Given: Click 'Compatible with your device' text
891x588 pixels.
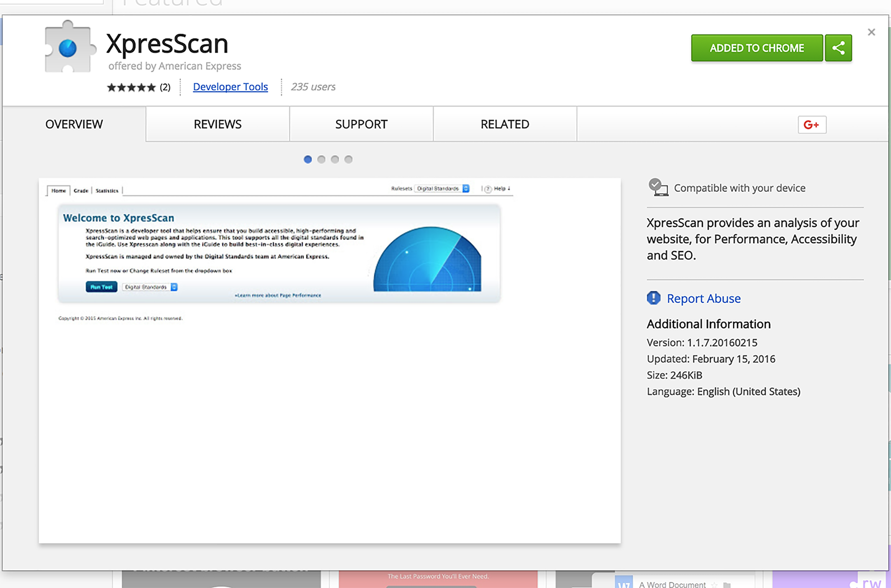Looking at the screenshot, I should pyautogui.click(x=740, y=188).
